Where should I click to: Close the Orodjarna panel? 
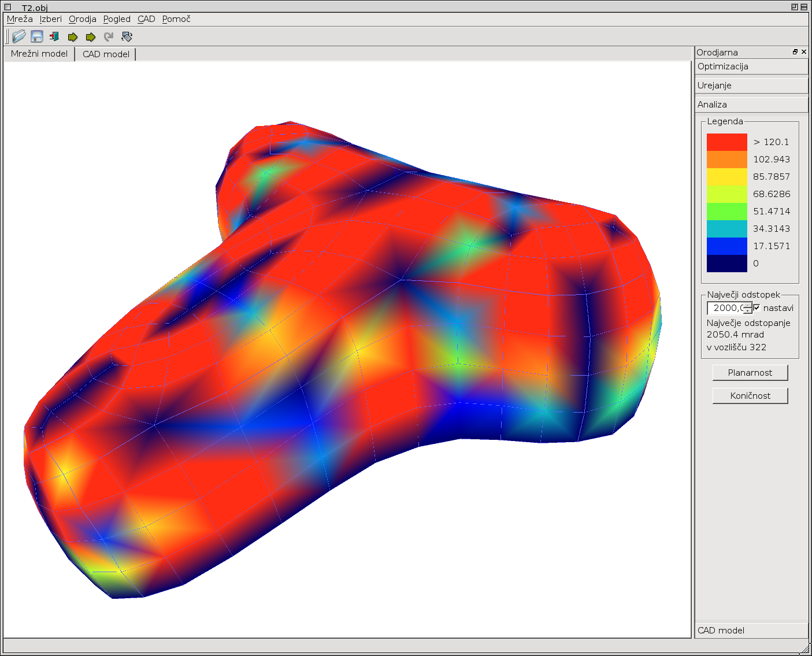click(804, 52)
